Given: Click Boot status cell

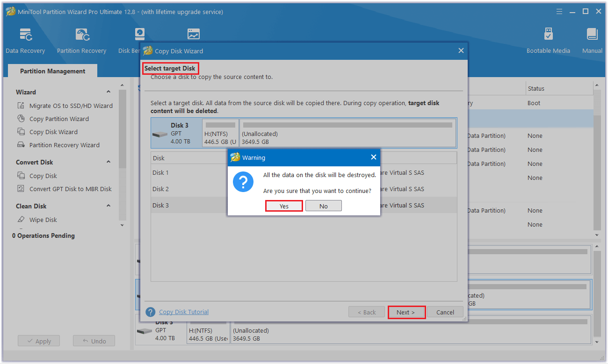Looking at the screenshot, I should tap(534, 103).
